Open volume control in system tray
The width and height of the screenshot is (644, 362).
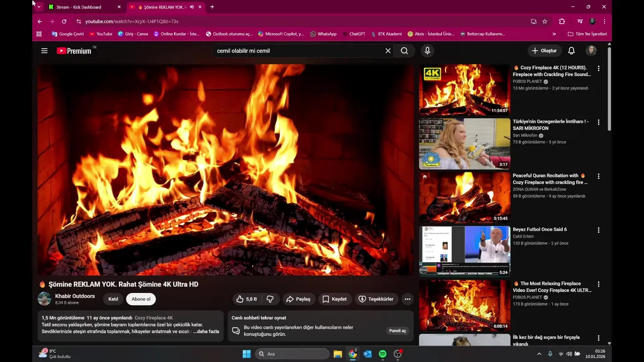pyautogui.click(x=569, y=354)
